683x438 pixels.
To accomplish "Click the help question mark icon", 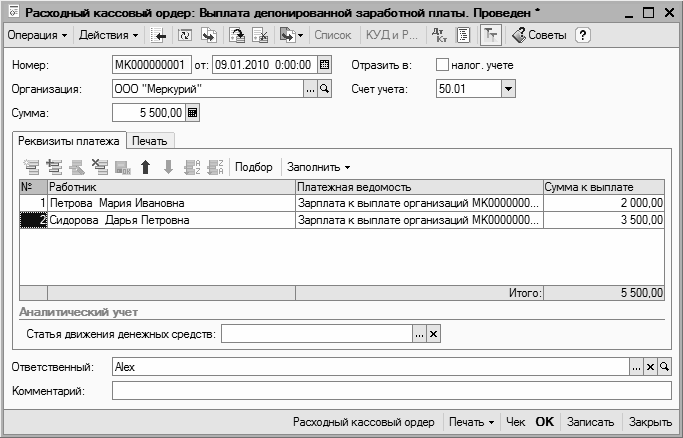I will click(x=583, y=35).
